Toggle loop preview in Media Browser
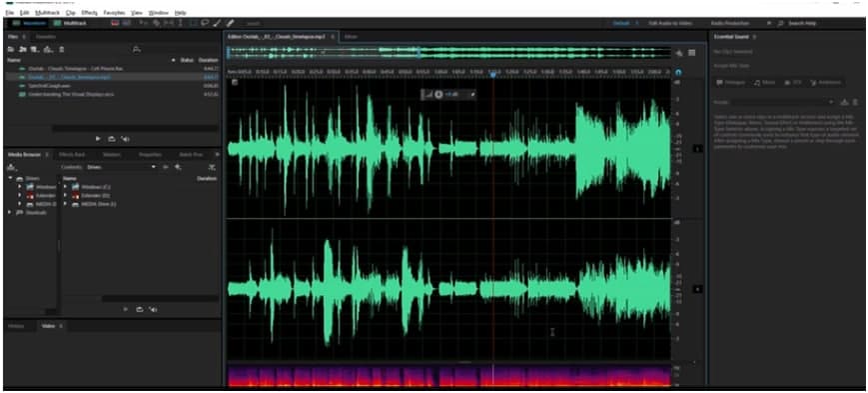Screen dimensions: 868x393 pos(139,309)
